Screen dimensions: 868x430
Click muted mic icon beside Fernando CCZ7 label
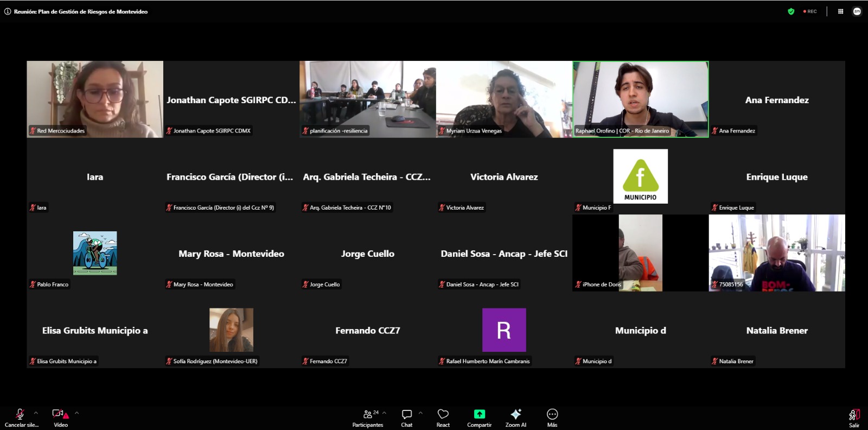click(x=305, y=361)
